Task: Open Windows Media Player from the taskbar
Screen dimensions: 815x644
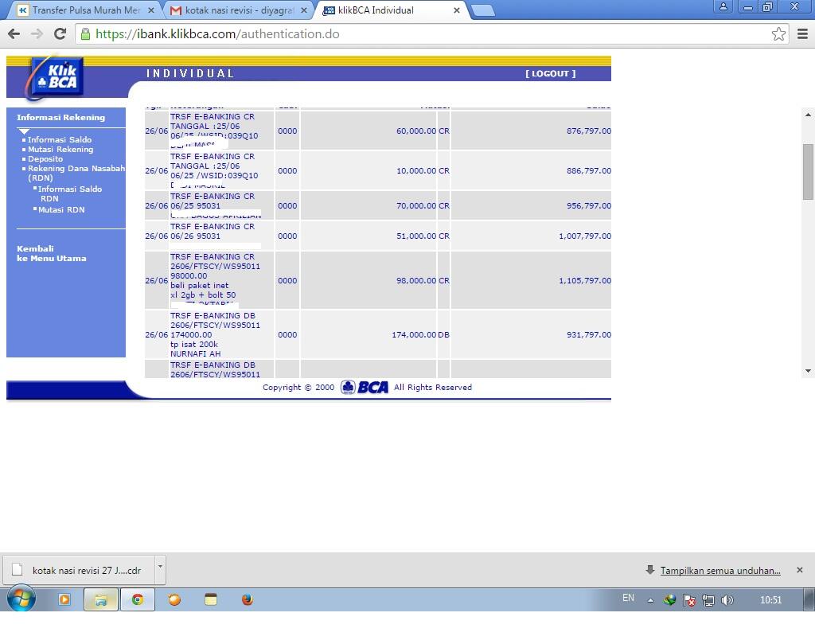Action: tap(64, 599)
